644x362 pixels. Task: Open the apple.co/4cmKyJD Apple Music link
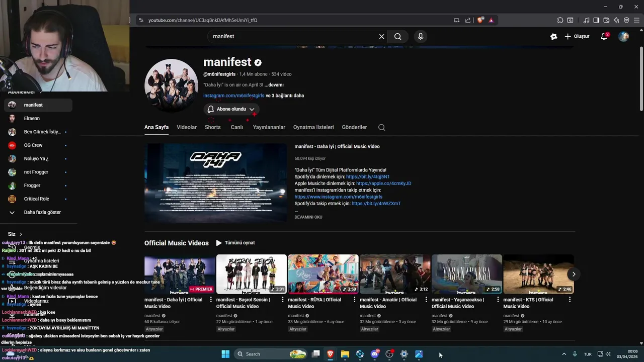click(x=383, y=184)
